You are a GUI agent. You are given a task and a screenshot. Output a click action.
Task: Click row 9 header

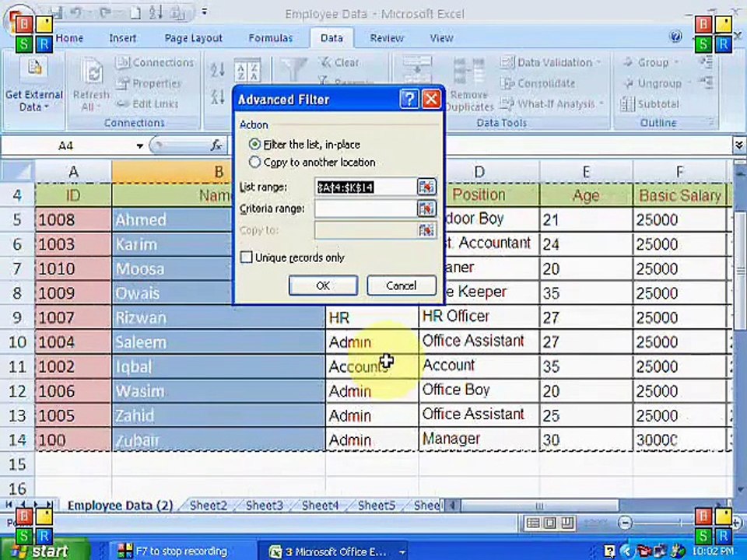coord(17,317)
